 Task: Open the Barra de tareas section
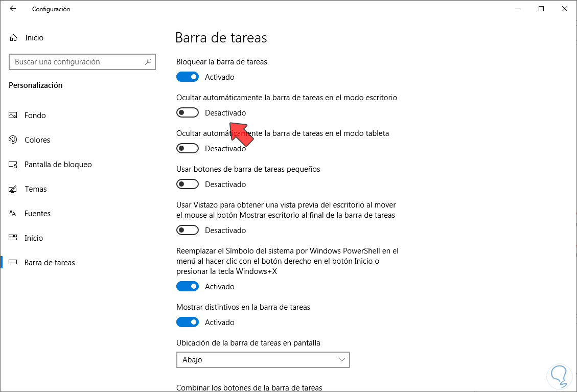click(50, 263)
